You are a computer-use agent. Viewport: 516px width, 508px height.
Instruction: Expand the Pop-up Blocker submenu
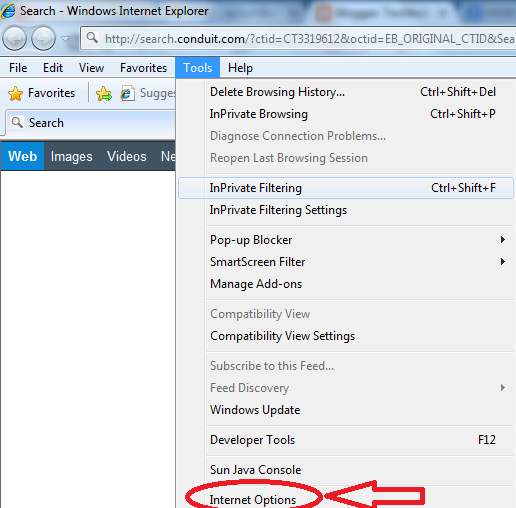[x=346, y=240]
